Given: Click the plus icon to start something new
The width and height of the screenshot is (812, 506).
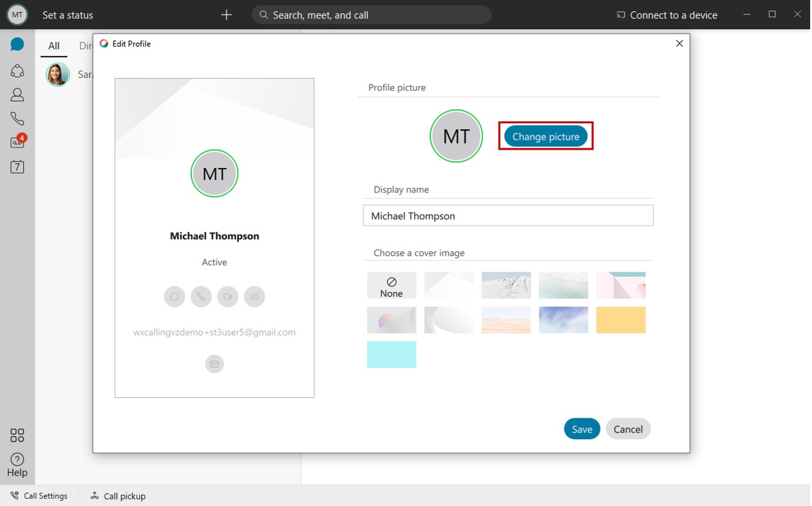Looking at the screenshot, I should coord(226,15).
